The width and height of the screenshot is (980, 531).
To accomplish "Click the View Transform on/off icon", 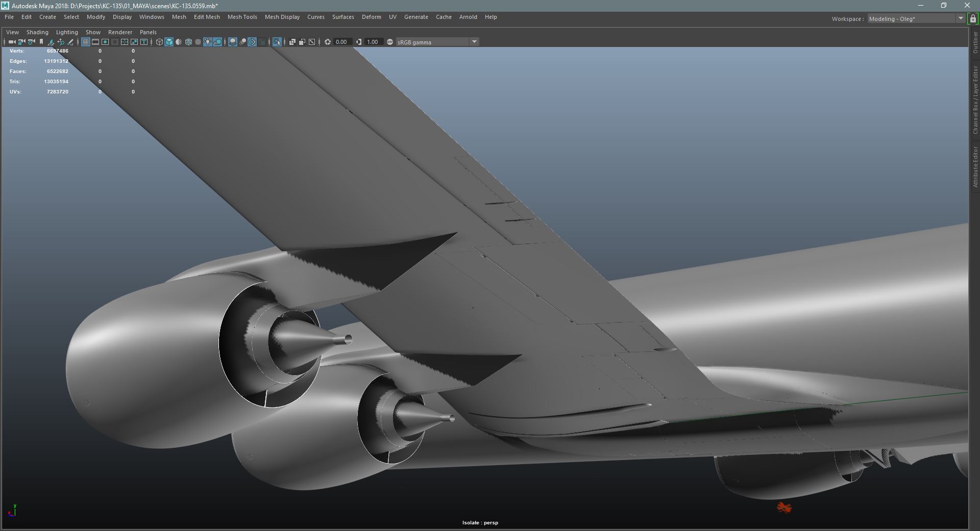I will pyautogui.click(x=390, y=42).
